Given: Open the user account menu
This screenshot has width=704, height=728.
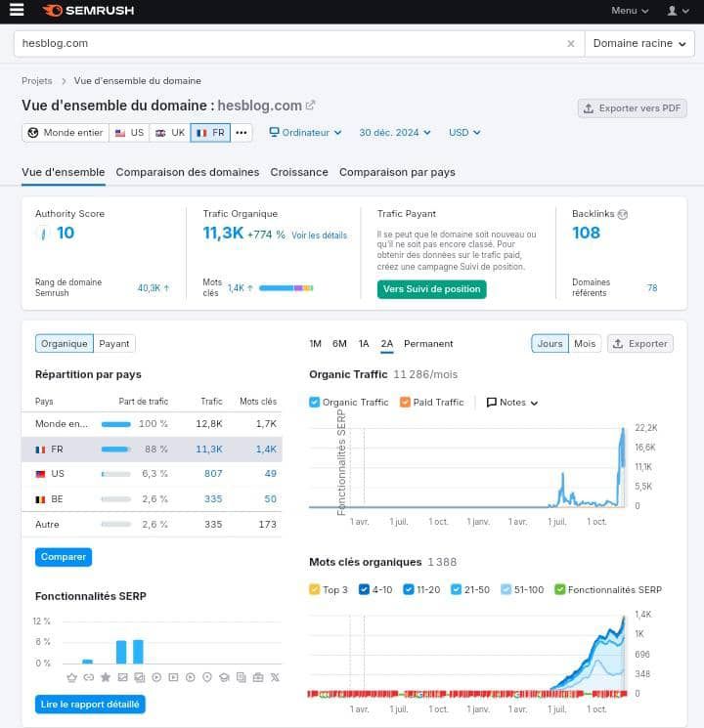Looking at the screenshot, I should click(x=678, y=10).
